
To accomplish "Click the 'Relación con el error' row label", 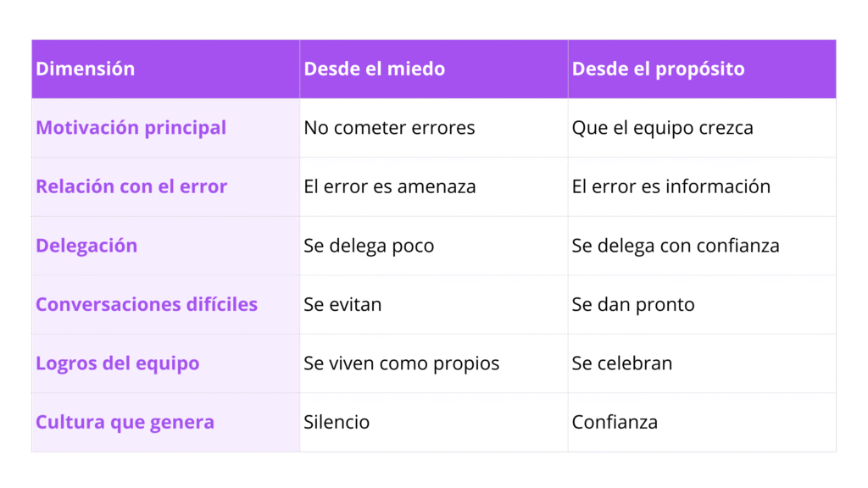I will (x=131, y=186).
